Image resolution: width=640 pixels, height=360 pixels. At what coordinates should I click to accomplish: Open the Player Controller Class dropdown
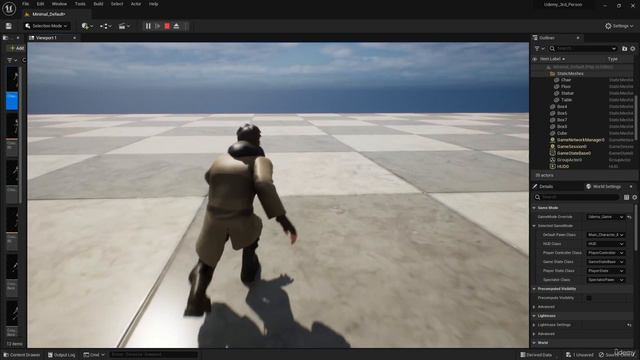click(x=605, y=253)
